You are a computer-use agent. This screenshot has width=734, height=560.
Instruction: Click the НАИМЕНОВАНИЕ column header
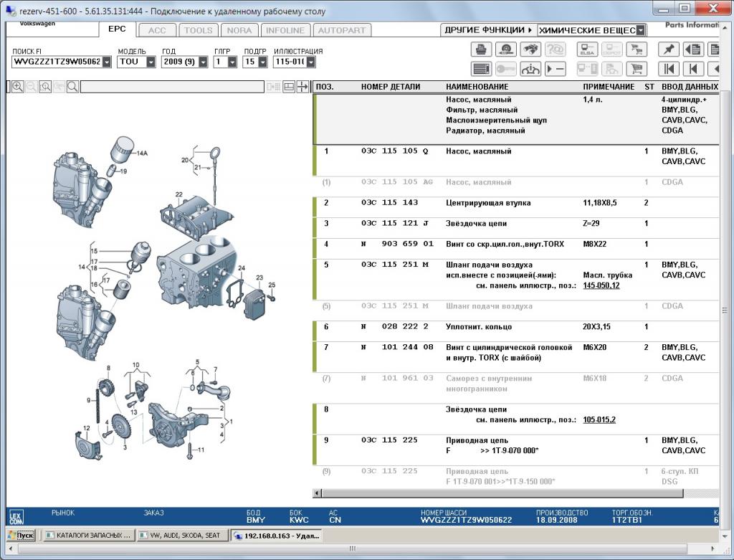[x=477, y=87]
